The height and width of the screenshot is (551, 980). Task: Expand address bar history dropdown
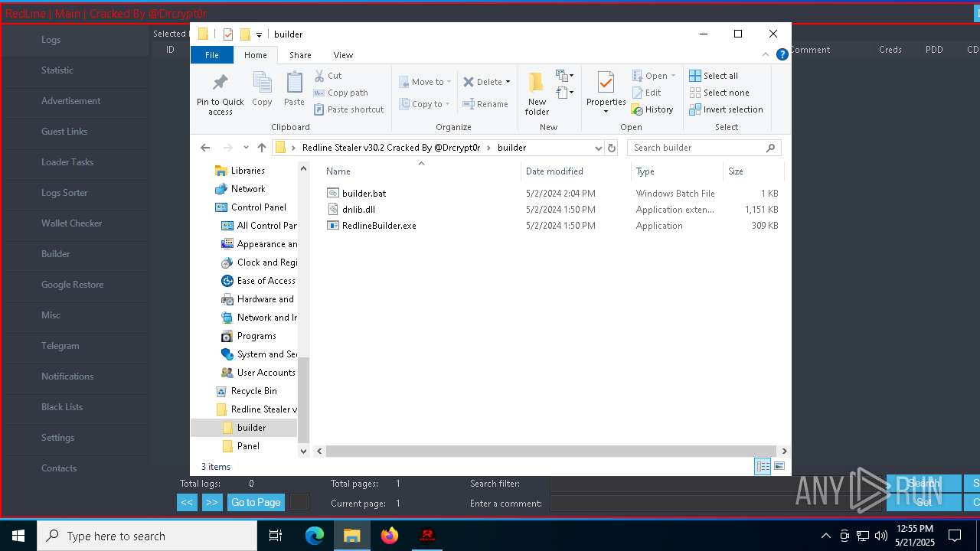point(598,148)
